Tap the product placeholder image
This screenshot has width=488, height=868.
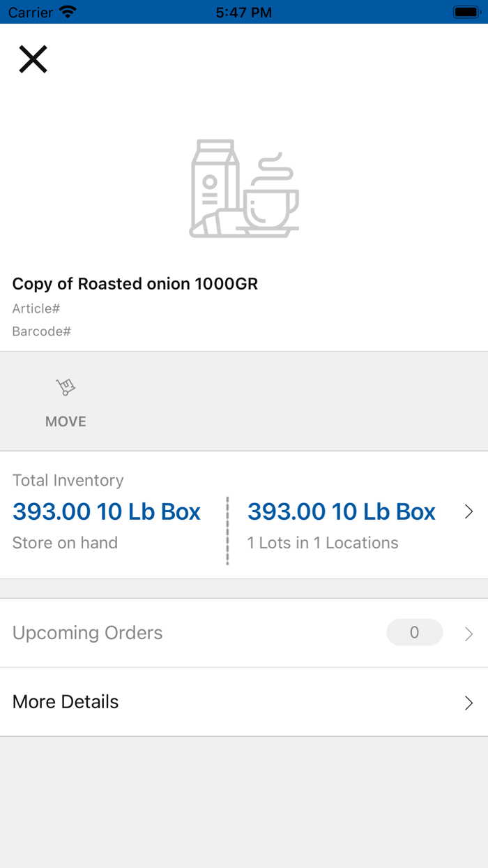[x=244, y=188]
